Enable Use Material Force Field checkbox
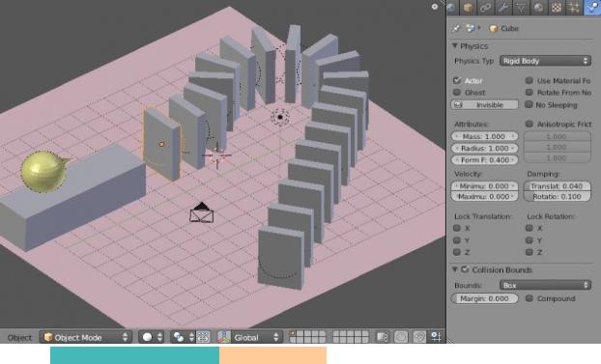 point(529,80)
